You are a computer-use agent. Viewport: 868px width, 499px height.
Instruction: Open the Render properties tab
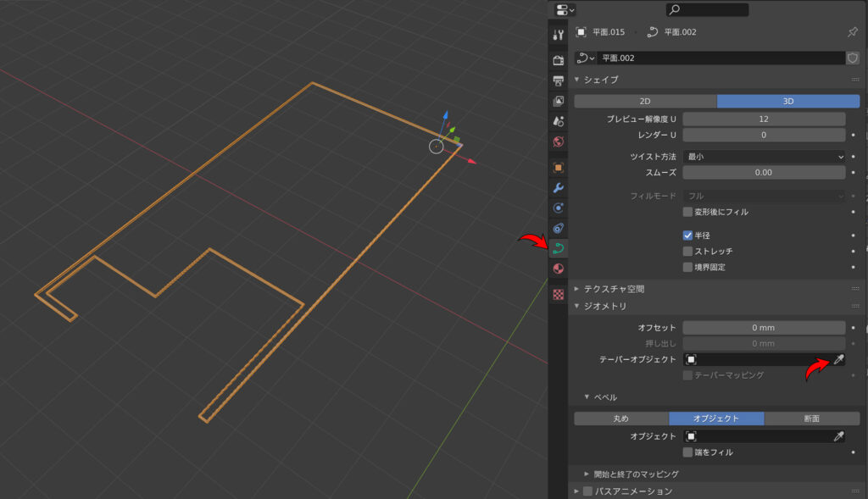pyautogui.click(x=558, y=60)
